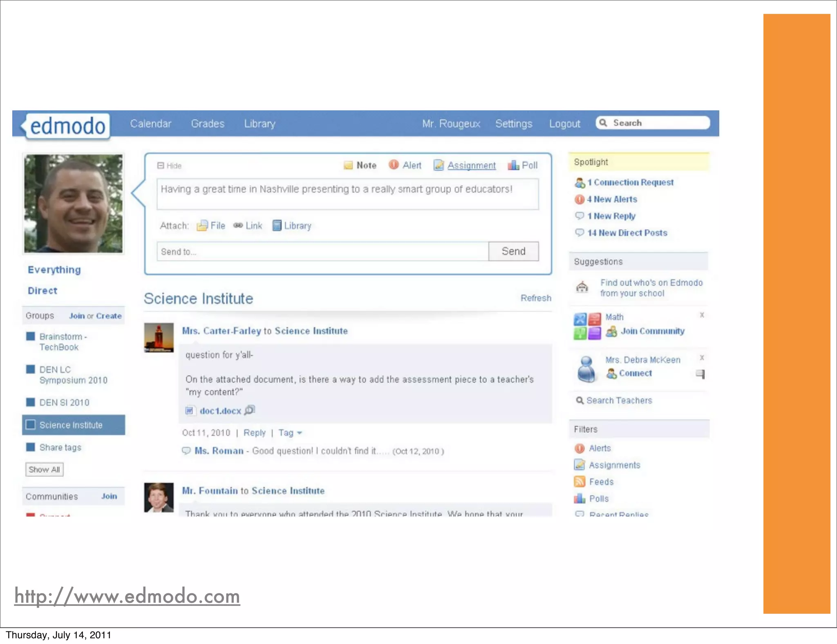Open the Library menu
837x644 pixels.
tap(260, 123)
